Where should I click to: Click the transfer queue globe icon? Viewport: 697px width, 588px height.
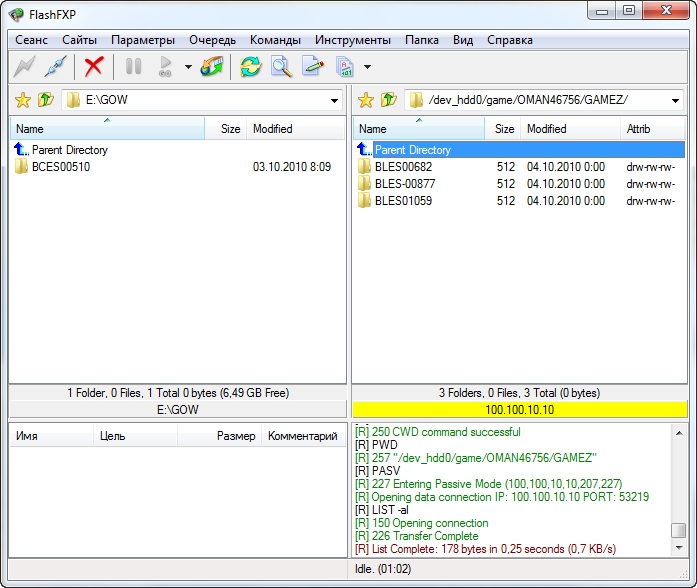pyautogui.click(x=212, y=67)
